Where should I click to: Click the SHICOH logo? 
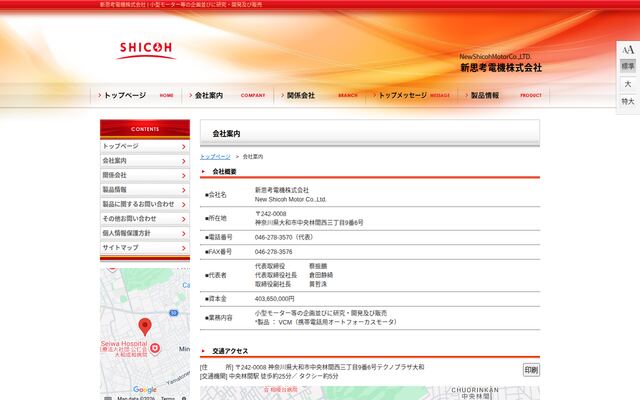[x=146, y=50]
